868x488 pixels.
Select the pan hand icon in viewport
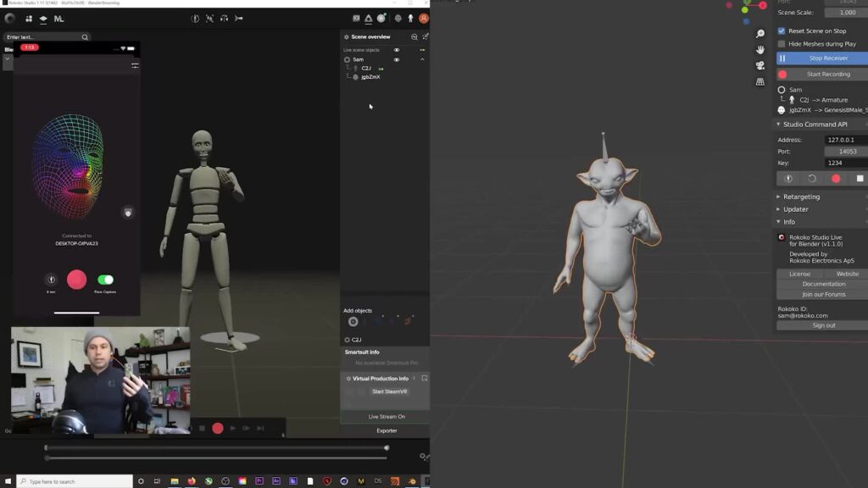(x=760, y=50)
